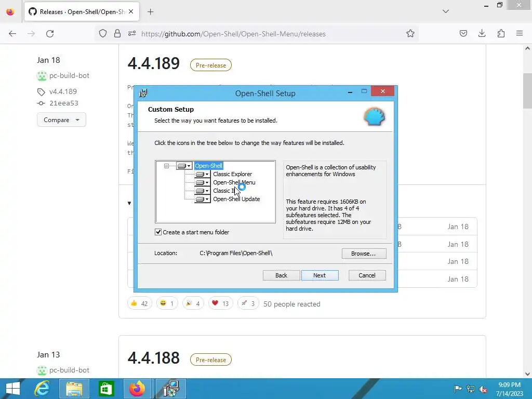Launch Internet Explorer from taskbar
The width and height of the screenshot is (532, 399).
coord(42,389)
